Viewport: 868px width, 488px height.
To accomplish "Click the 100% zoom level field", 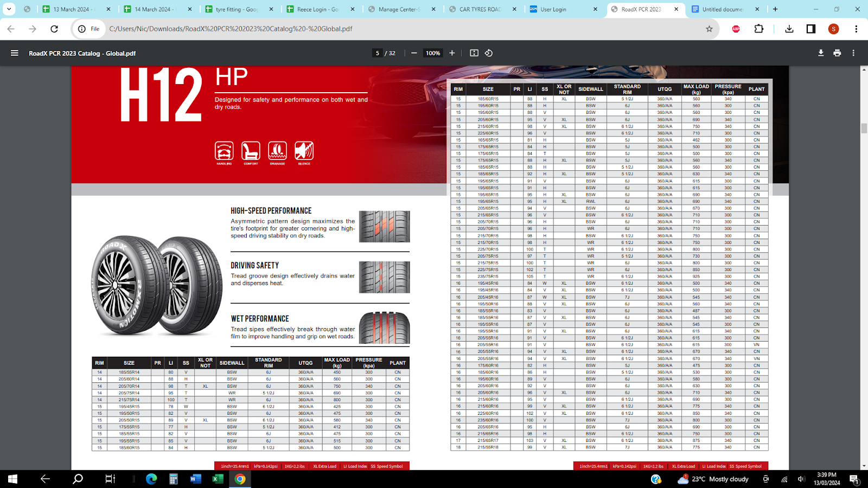I will click(433, 53).
